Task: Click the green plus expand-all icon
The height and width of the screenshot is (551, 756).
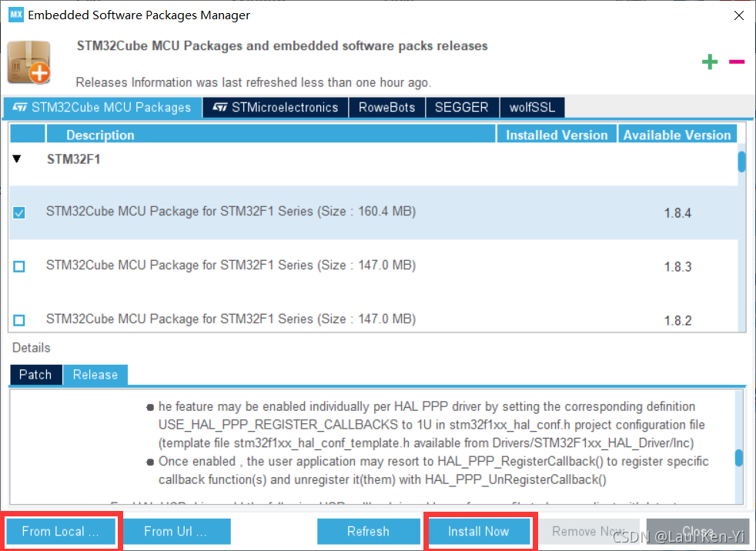Action: pos(710,62)
